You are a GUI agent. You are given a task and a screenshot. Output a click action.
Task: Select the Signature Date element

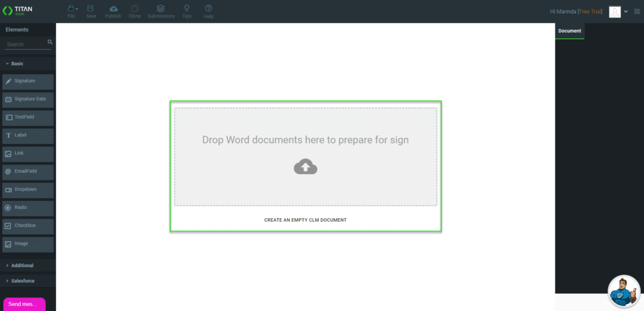28,100
